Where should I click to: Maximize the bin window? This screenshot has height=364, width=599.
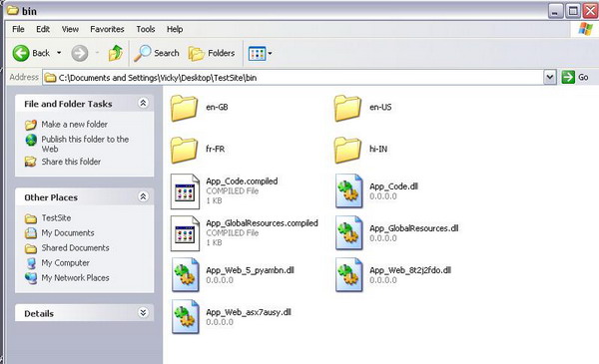tap(573, 11)
